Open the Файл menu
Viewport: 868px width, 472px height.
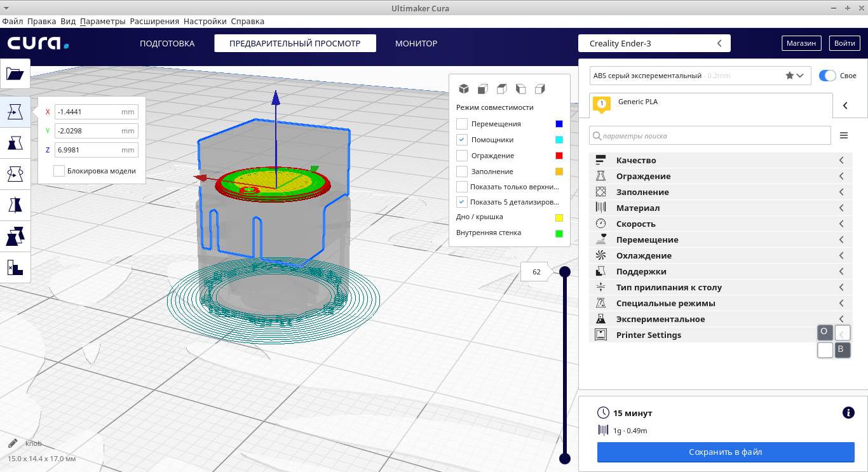point(13,21)
